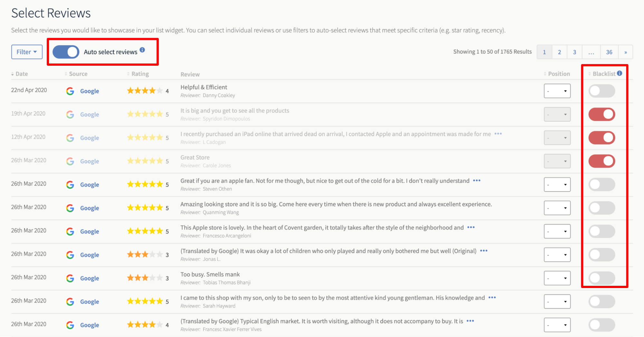Click the Blacklist column info icon

(620, 73)
